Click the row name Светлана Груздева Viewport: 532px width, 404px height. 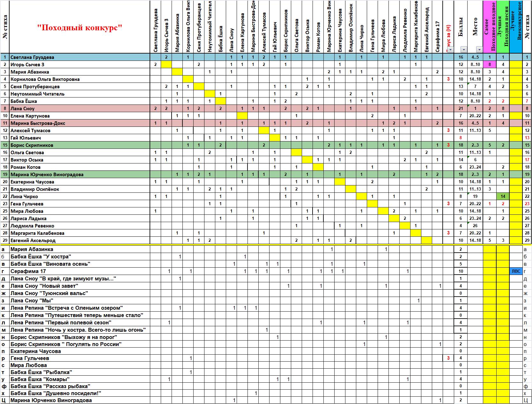(x=32, y=57)
